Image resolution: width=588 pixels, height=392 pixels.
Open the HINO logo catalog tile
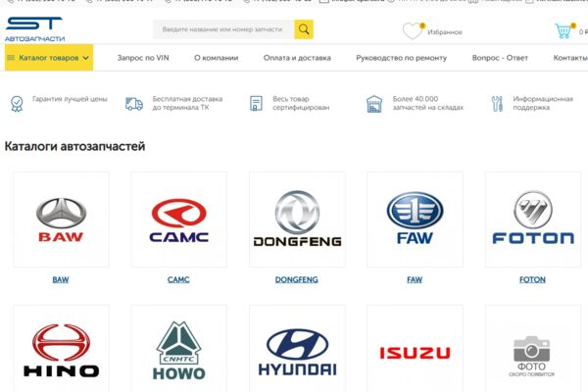[61, 349]
